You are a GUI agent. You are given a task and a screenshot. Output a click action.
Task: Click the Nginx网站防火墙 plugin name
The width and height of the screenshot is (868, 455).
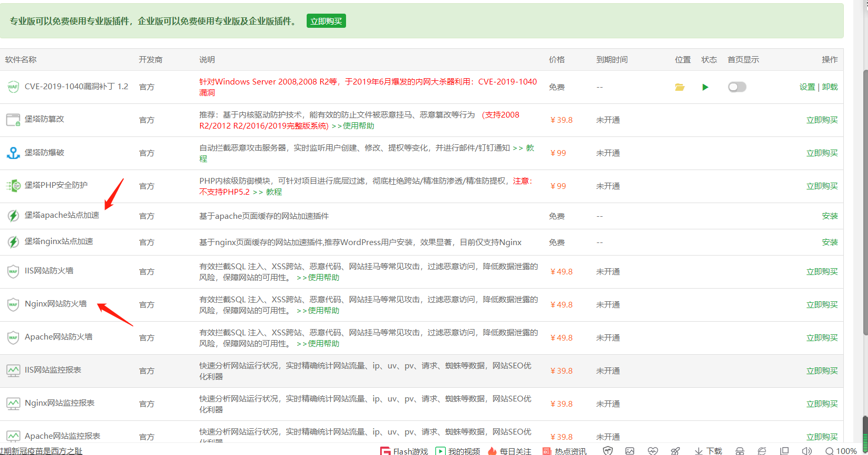pyautogui.click(x=56, y=304)
